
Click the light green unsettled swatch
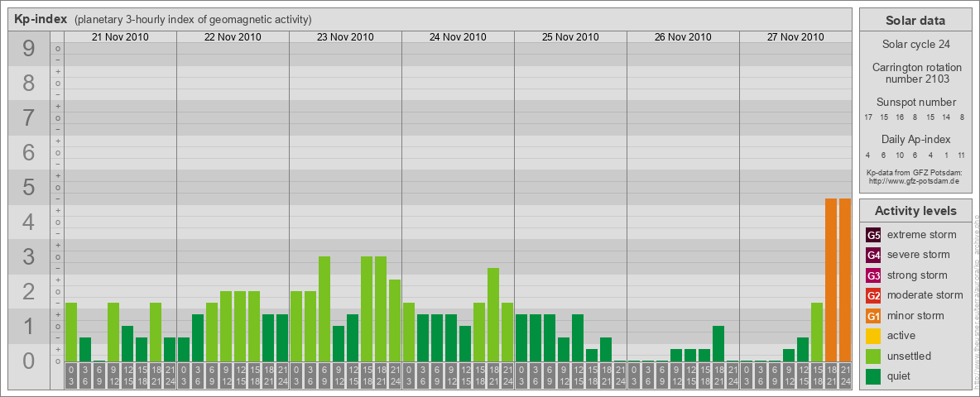[x=873, y=356]
